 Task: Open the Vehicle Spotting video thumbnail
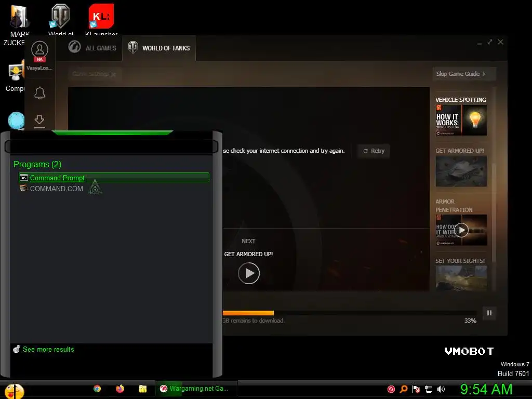click(x=461, y=120)
